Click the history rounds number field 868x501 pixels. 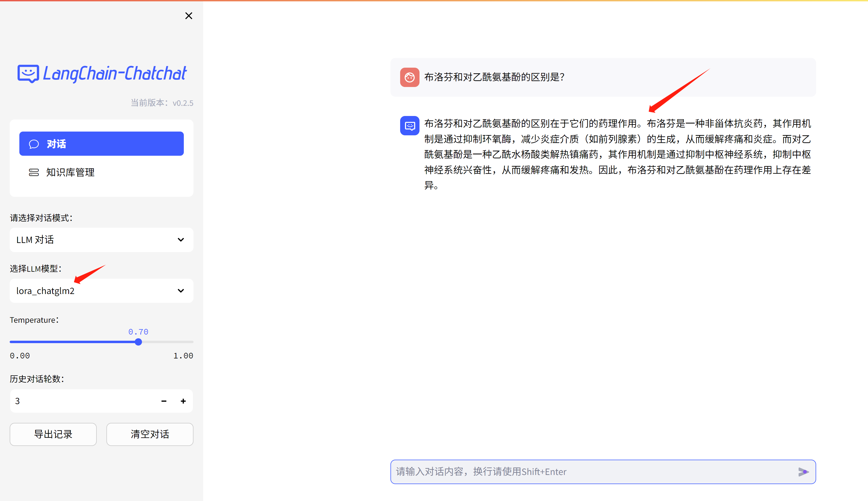coord(83,401)
